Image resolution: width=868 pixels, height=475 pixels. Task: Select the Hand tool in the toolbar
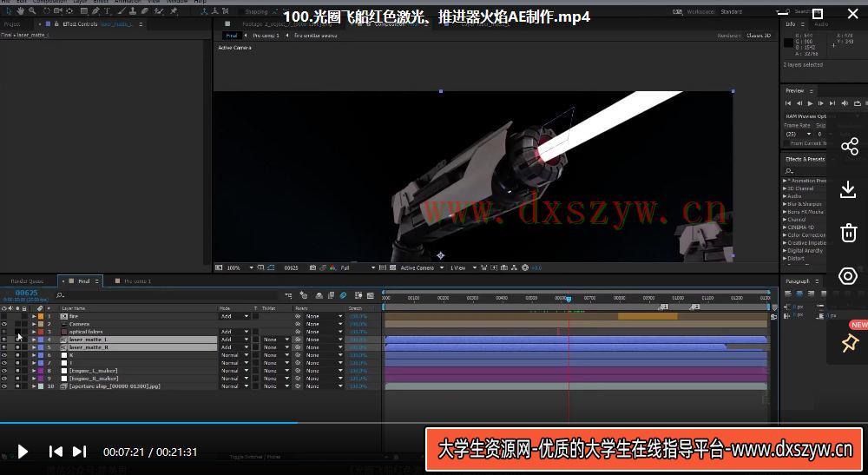click(x=21, y=10)
